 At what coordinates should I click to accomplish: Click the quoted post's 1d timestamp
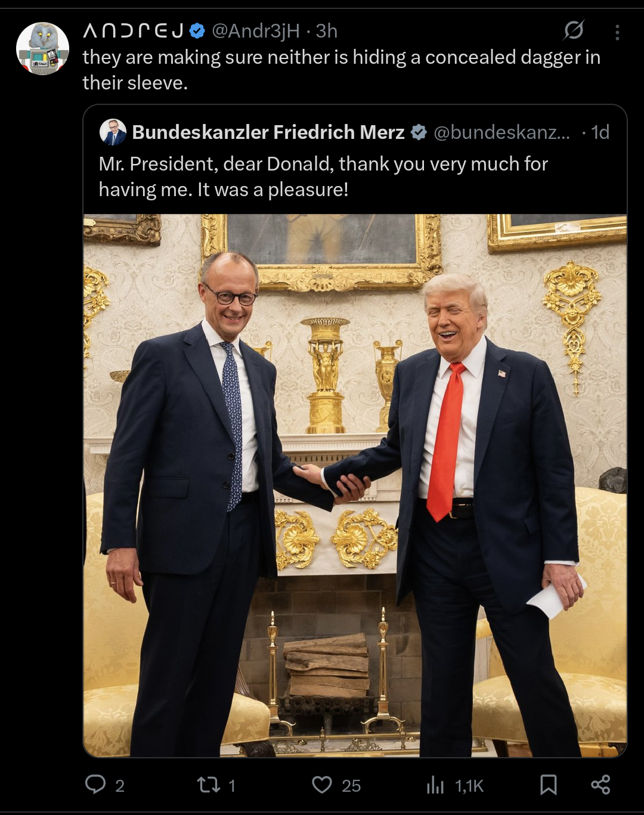tap(600, 132)
